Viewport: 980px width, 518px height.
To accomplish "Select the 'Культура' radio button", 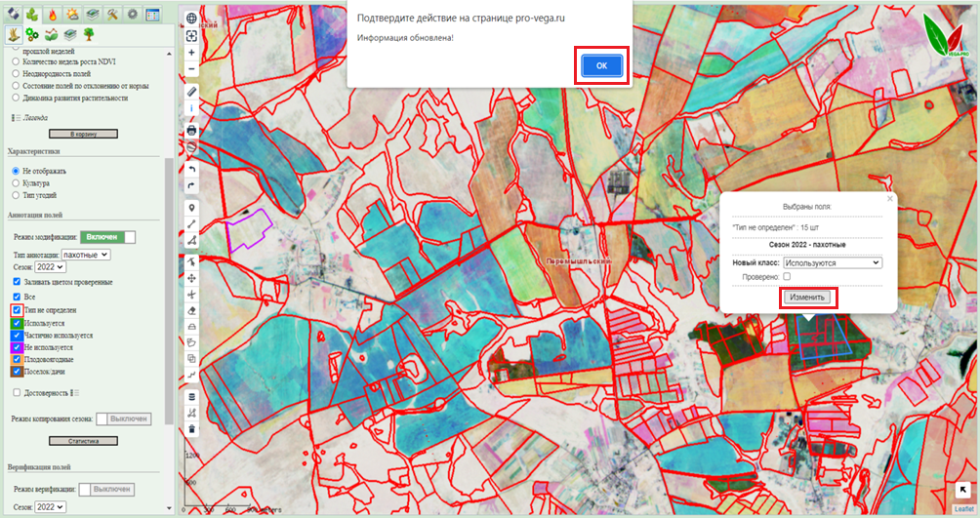I will click(x=16, y=182).
